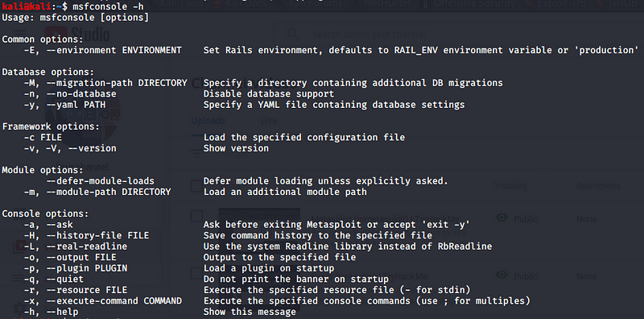Click 'Execute the specified console commands' text
The height and width of the screenshot is (319, 644).
click(367, 301)
